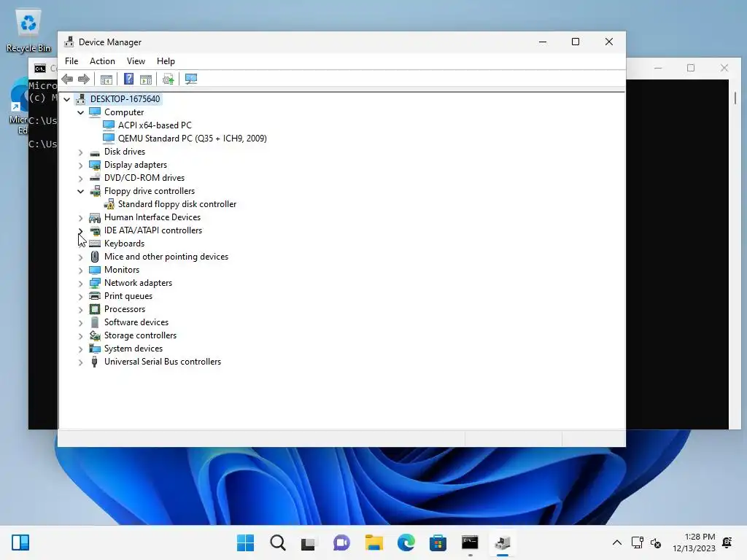Click Scan for hardware changes monitor icon
This screenshot has width=747, height=560.
pyautogui.click(x=190, y=79)
